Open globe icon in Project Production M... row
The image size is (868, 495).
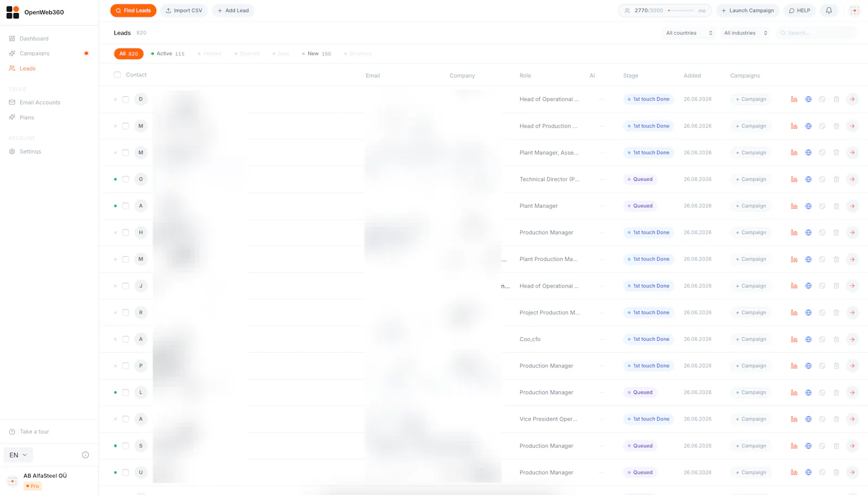(808, 313)
